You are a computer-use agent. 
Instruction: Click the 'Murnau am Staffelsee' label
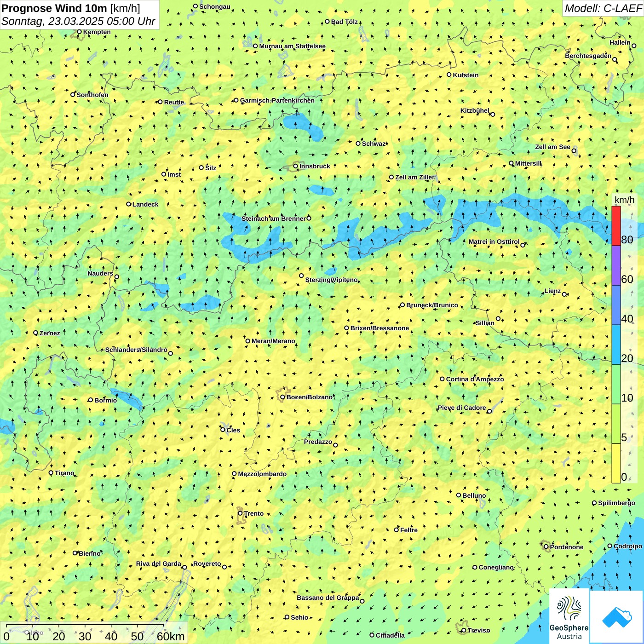292,46
